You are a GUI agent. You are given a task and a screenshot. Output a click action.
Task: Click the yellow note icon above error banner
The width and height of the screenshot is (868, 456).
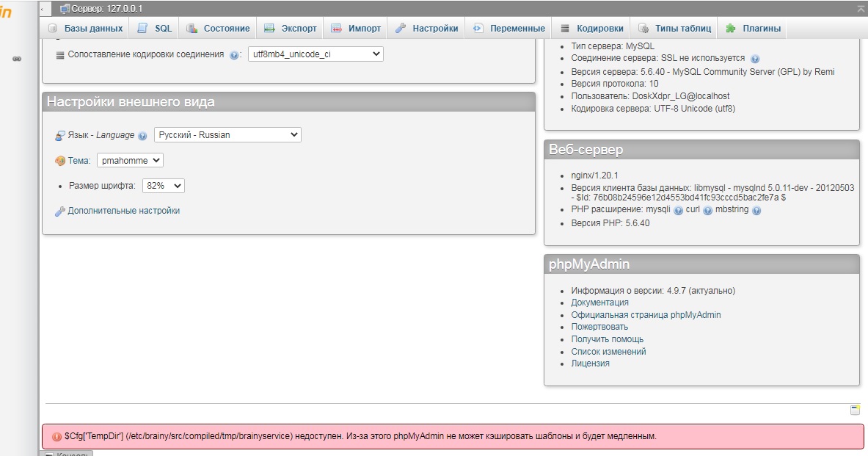[x=855, y=410]
